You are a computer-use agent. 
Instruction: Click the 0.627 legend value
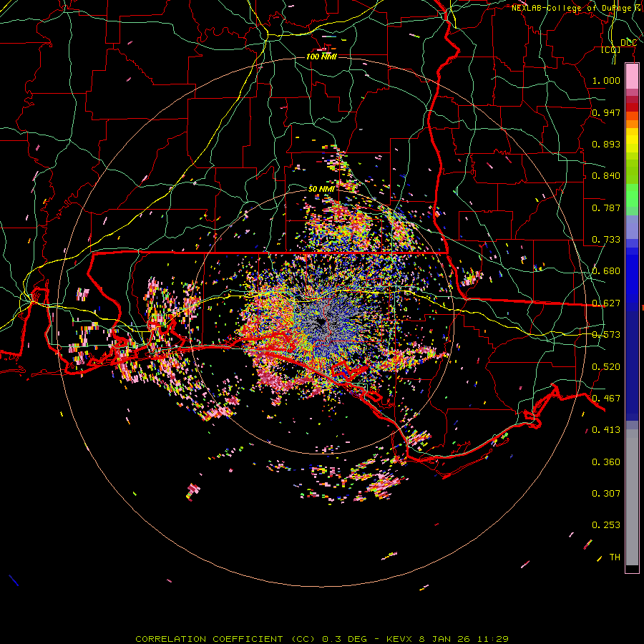click(606, 303)
